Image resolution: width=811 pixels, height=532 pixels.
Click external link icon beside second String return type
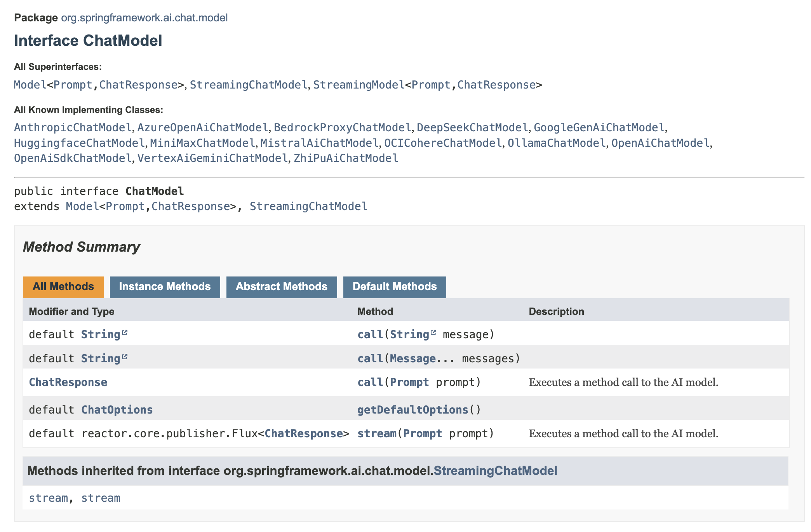(125, 357)
